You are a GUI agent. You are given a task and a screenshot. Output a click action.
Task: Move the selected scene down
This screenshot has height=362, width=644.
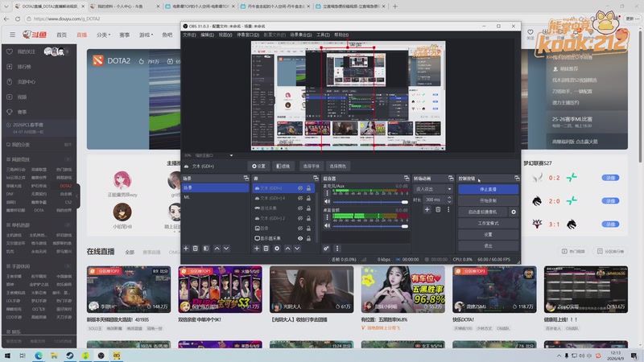tap(226, 249)
